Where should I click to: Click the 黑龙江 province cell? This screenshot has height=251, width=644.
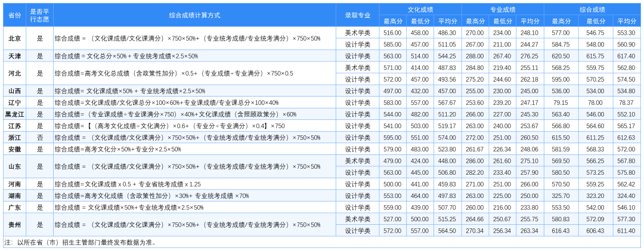pyautogui.click(x=15, y=114)
